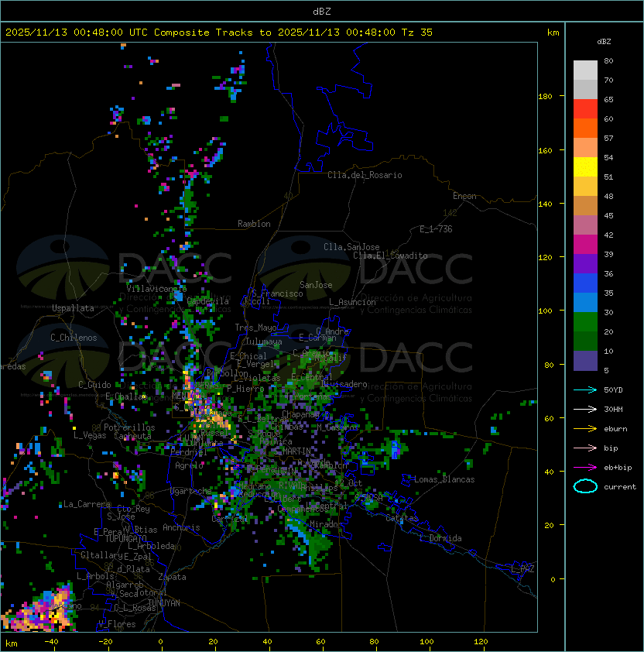Click the 'L_Asuncion' place label
The height and width of the screenshot is (652, 644).
pos(352,302)
